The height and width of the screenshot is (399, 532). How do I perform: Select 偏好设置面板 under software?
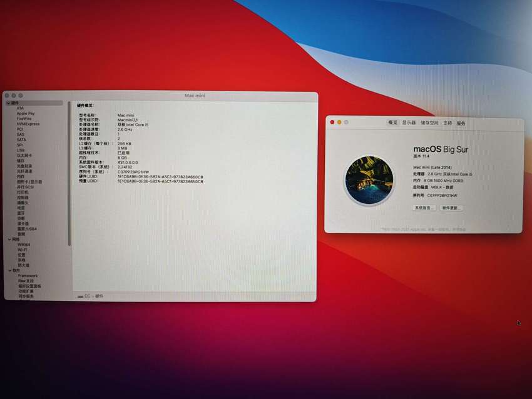[x=30, y=286]
